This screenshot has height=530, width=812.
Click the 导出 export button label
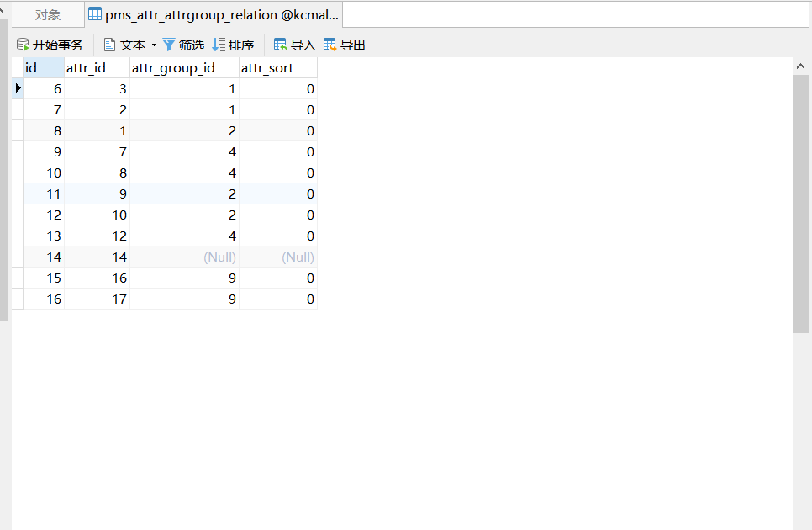tap(353, 45)
